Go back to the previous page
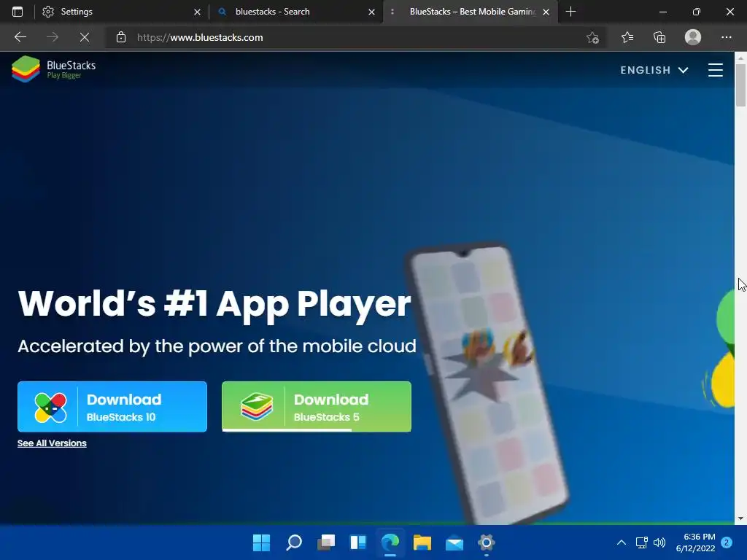Screen dimensions: 747x560 point(20,37)
